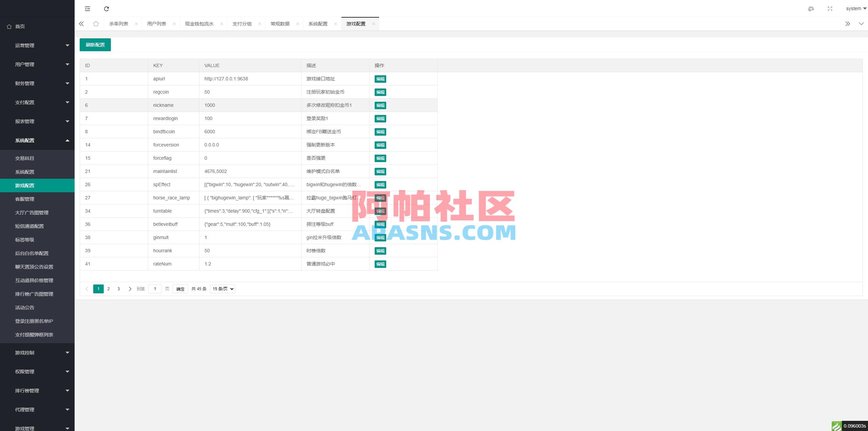Refresh the current page
The height and width of the screenshot is (431, 868).
pyautogui.click(x=106, y=9)
